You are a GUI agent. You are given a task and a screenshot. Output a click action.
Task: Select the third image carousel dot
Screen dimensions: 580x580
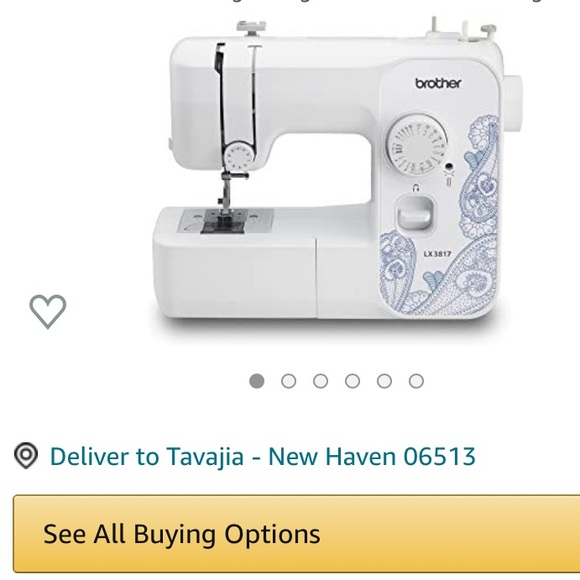[320, 381]
